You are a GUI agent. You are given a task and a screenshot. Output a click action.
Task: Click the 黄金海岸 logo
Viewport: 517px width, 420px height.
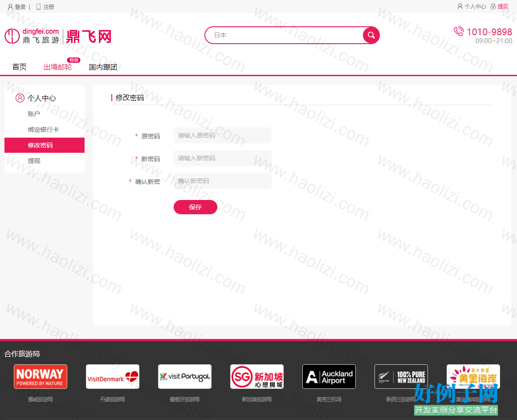(x=473, y=376)
